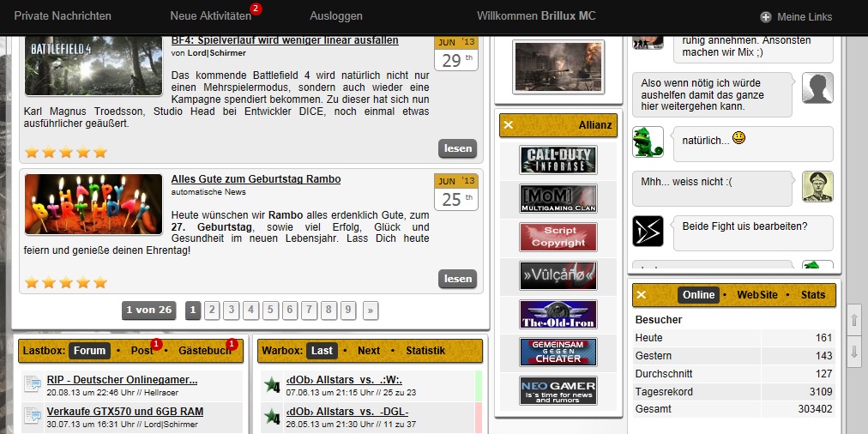Screen dimensions: 868x434
Task: Open Gemeinsam gegen Cheater banner
Action: pos(558,352)
